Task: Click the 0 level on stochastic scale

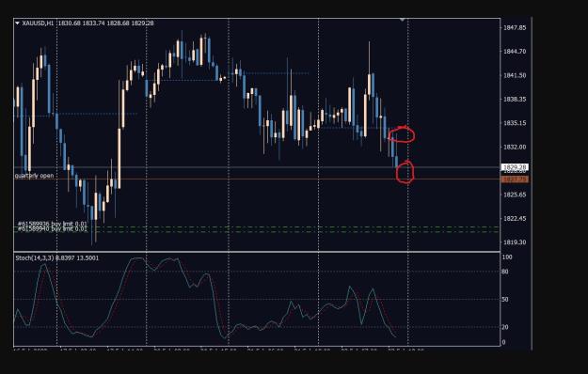Action: 503,342
